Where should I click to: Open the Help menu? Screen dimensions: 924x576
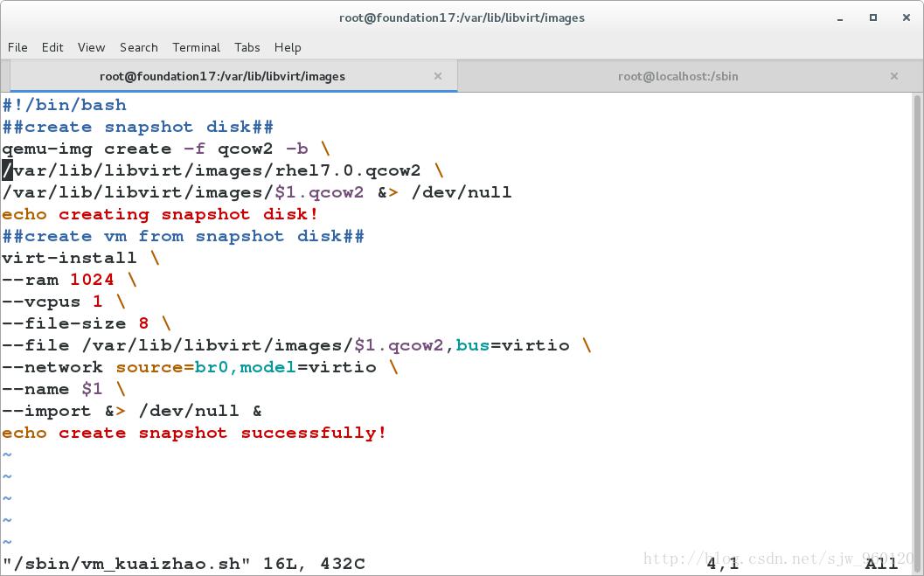288,47
